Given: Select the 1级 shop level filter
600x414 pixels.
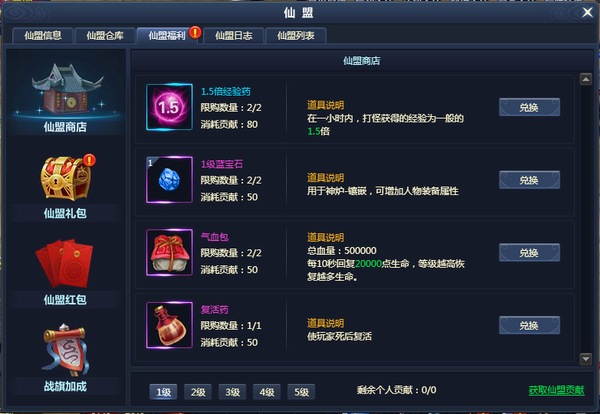Looking at the screenshot, I should coord(163,392).
